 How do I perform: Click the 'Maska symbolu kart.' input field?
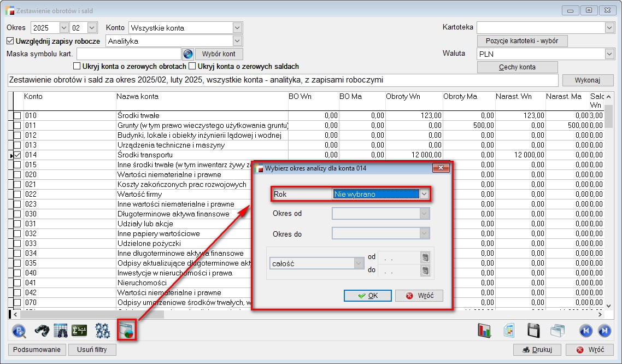(x=128, y=54)
